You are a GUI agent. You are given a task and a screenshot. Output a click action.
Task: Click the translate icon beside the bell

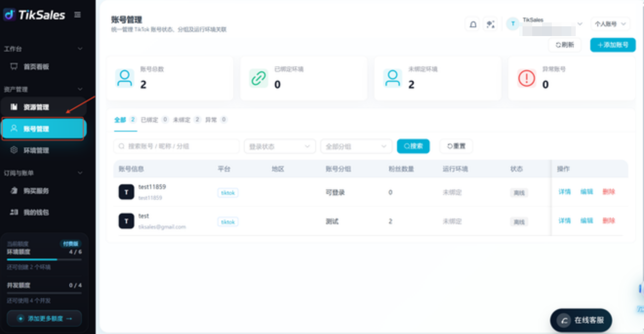pos(490,24)
